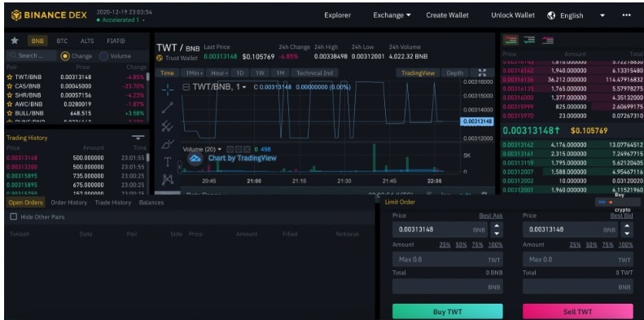The height and width of the screenshot is (320, 644).
Task: Click Create Wallet link
Action: click(447, 15)
